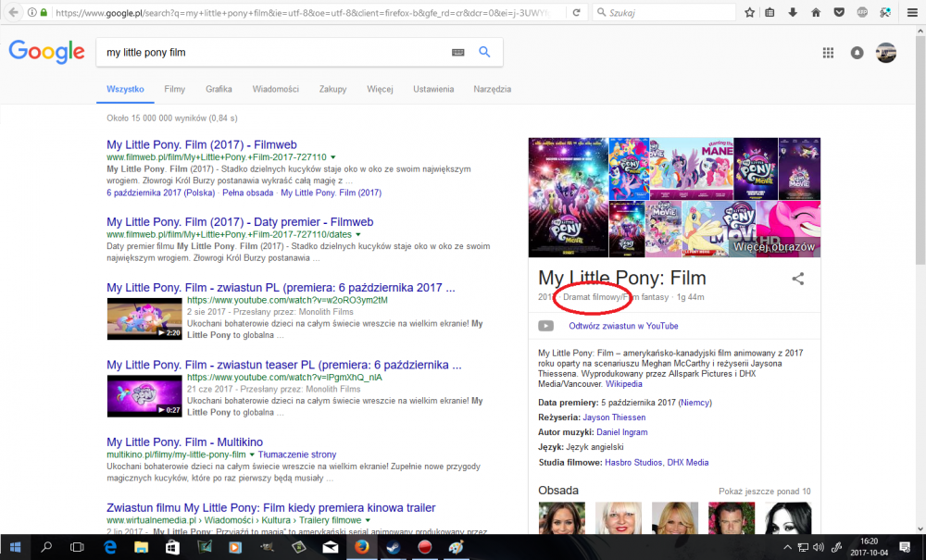Click the share icon in knowledge panel
The image size is (926, 560).
point(798,279)
